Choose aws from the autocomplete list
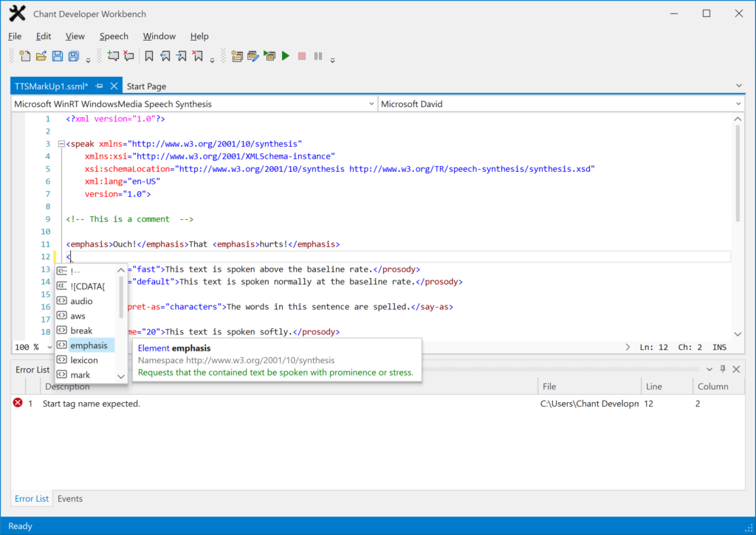Image resolution: width=756 pixels, height=535 pixels. coord(78,316)
